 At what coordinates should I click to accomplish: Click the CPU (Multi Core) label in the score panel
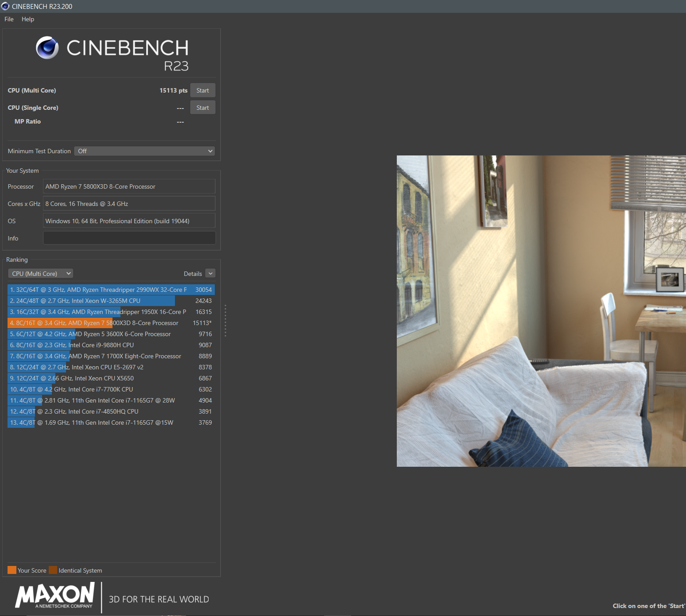point(32,90)
